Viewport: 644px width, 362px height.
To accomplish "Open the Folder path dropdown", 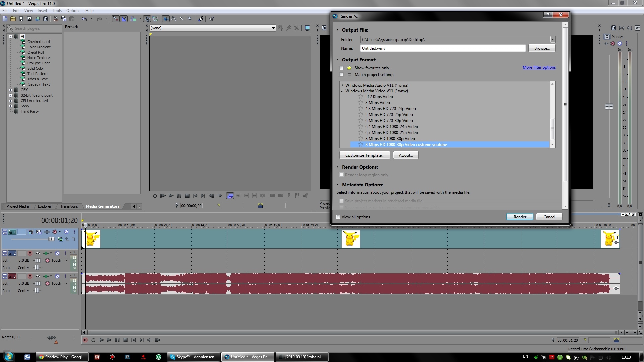I will [x=552, y=40].
